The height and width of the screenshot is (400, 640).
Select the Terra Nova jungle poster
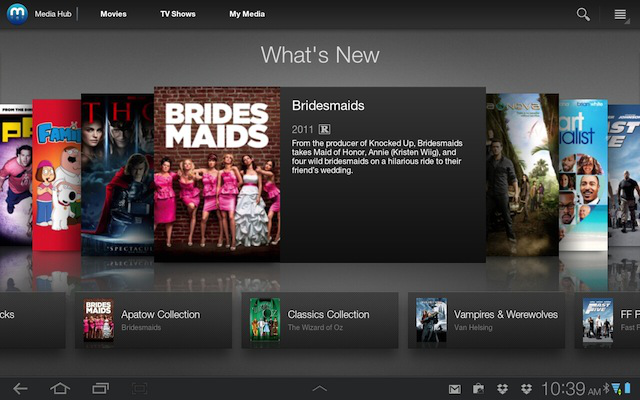[x=522, y=175]
